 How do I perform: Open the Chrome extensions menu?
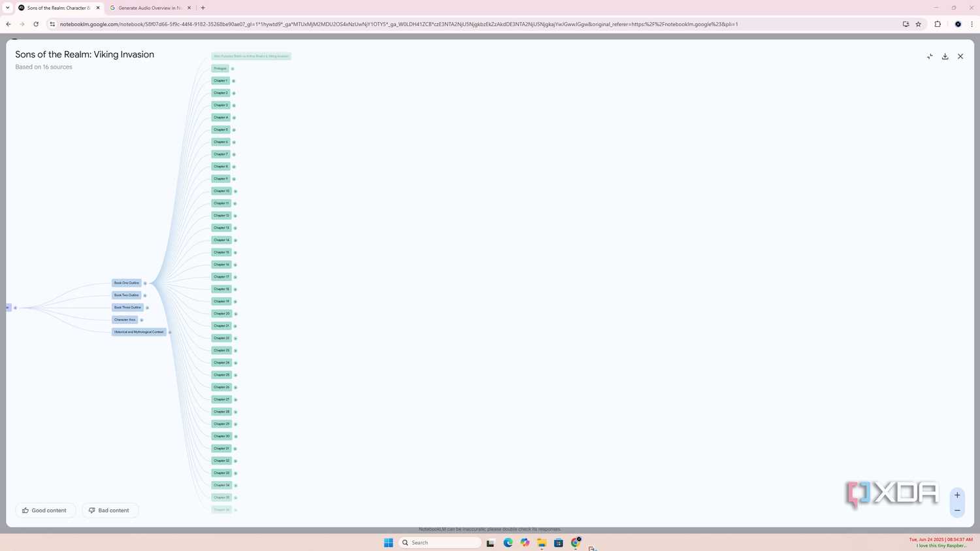click(x=938, y=24)
